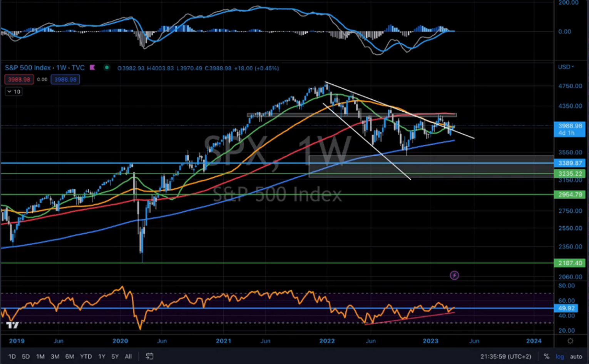This screenshot has height=364, width=589.
Task: Click the blue 49.92 RSI value label
Action: (566, 308)
